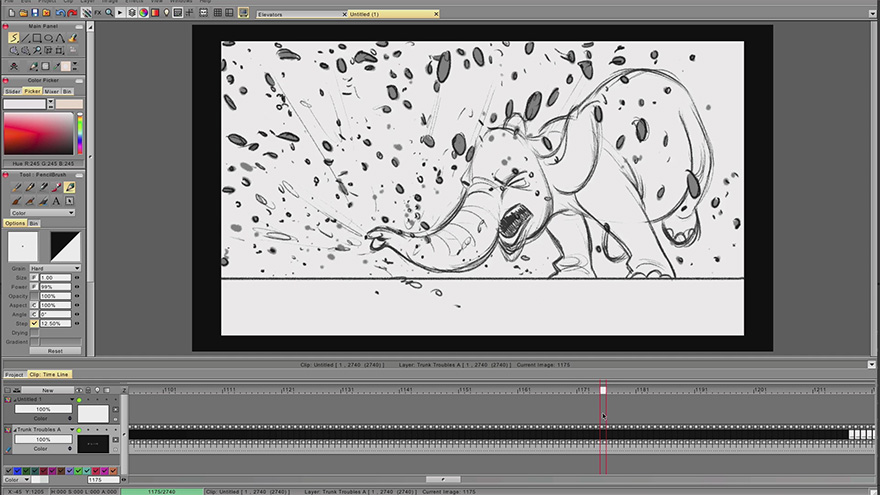The height and width of the screenshot is (495, 880).
Task: Click the monitor display icon in toolbar
Action: tap(243, 13)
